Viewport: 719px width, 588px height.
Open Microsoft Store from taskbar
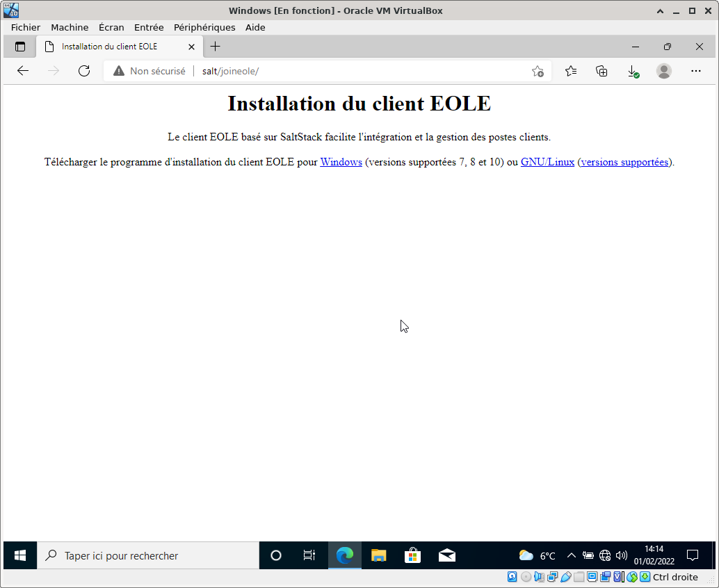(x=412, y=555)
